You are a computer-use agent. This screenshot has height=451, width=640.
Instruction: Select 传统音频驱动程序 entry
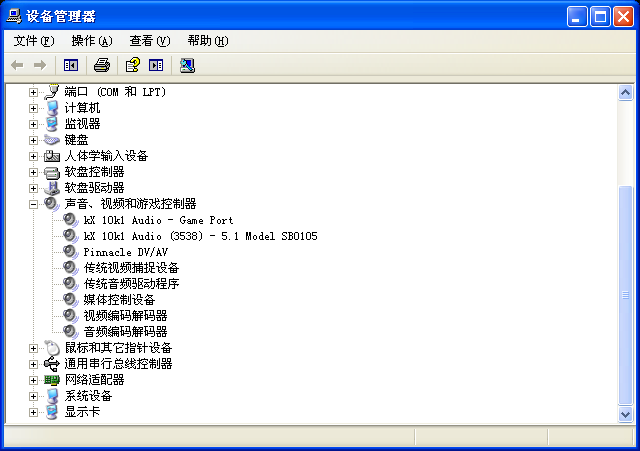[x=131, y=284]
